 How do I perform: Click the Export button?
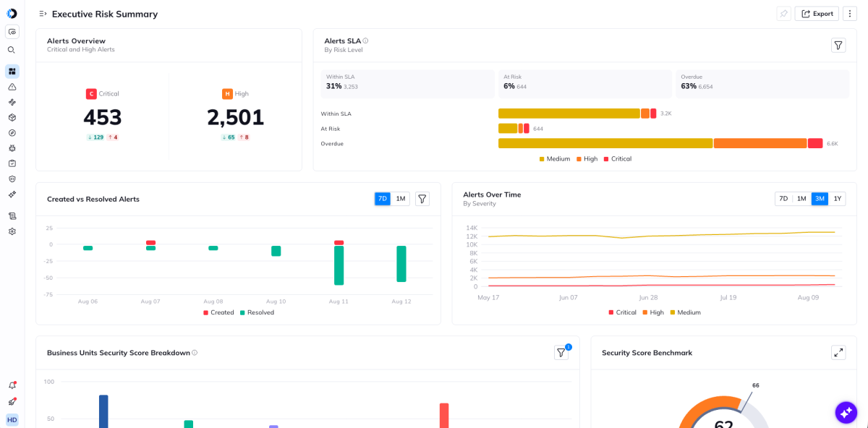(817, 14)
